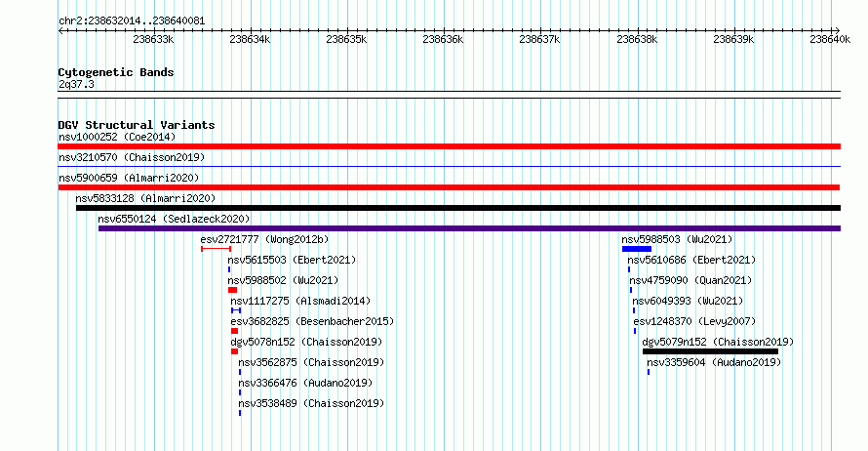Select the blue nsv5988503 variant bar
Image resolution: width=868 pixels, height=451 pixels.
(637, 249)
